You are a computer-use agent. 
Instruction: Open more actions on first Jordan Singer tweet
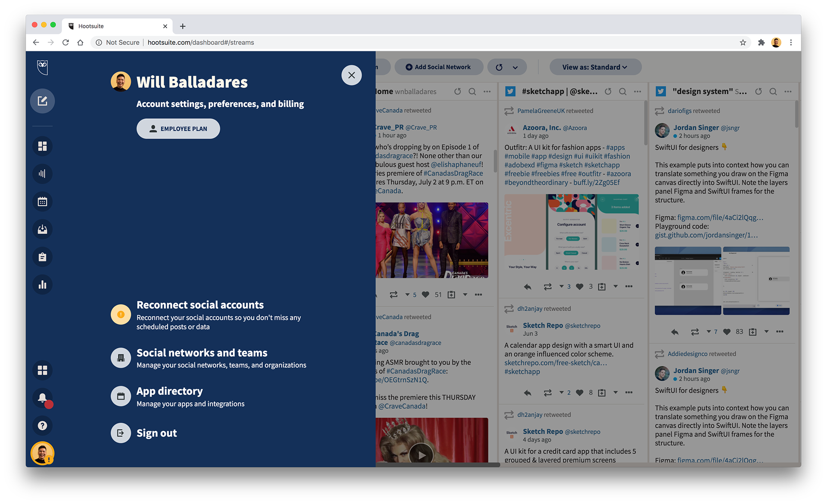[x=780, y=331]
